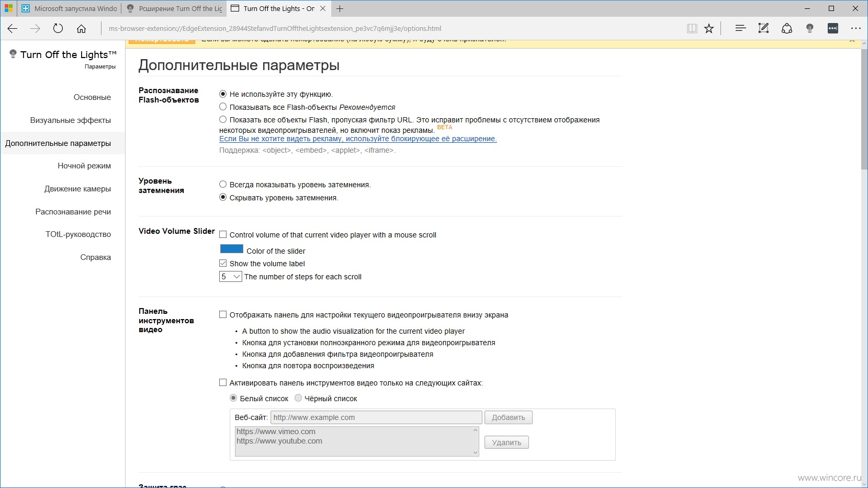
Task: Select 'Показать все объекты Flash' URL filter radio
Action: 223,119
